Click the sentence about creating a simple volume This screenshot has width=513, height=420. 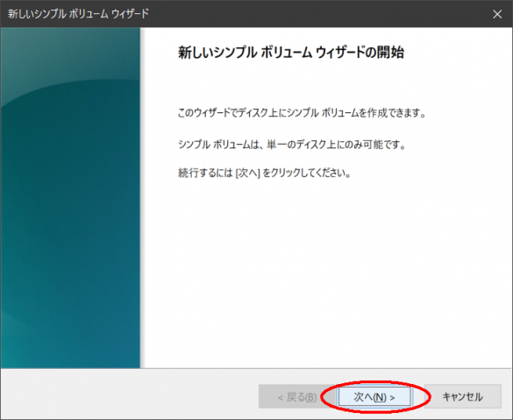(x=302, y=113)
